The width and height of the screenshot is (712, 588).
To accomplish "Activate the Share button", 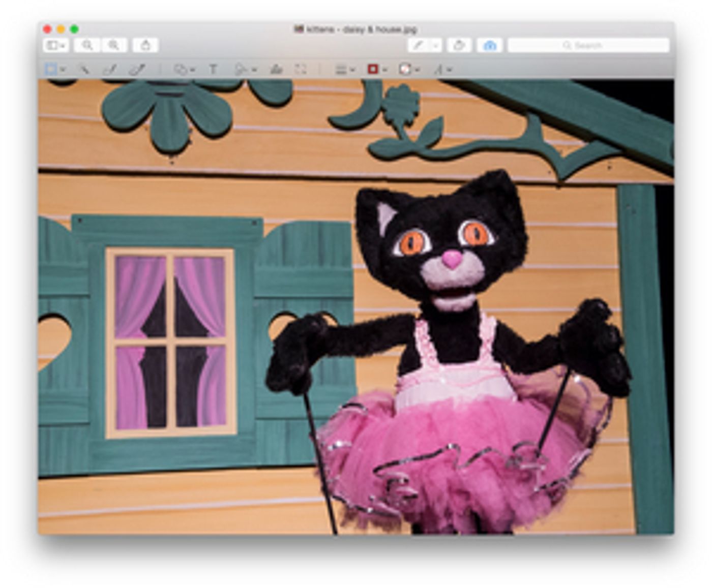I will 146,45.
